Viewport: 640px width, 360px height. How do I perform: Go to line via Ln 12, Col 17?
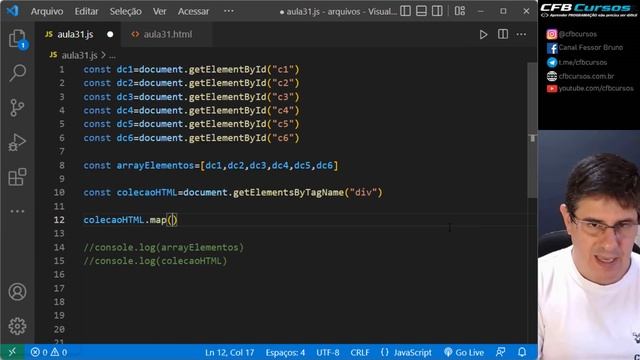coord(229,352)
